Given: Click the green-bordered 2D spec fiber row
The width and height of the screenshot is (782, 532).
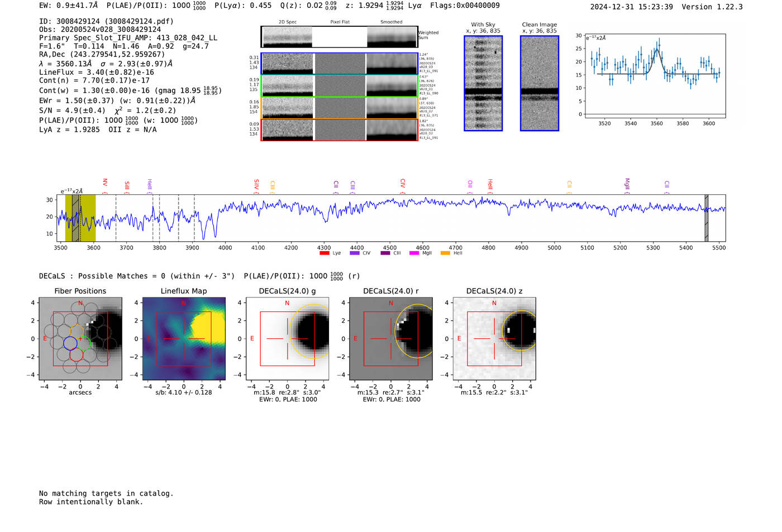Looking at the screenshot, I should (340, 86).
